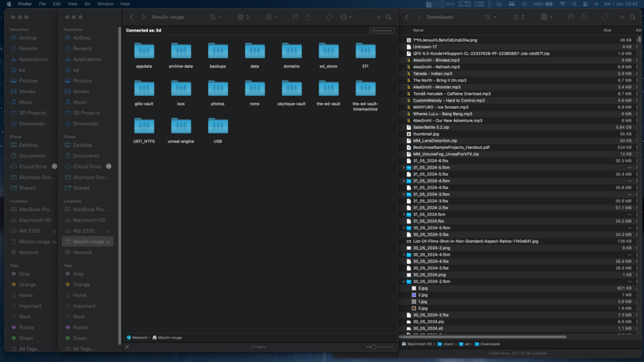Click the Disconnect button
Viewport: 644px width, 362px height.
pos(382,30)
